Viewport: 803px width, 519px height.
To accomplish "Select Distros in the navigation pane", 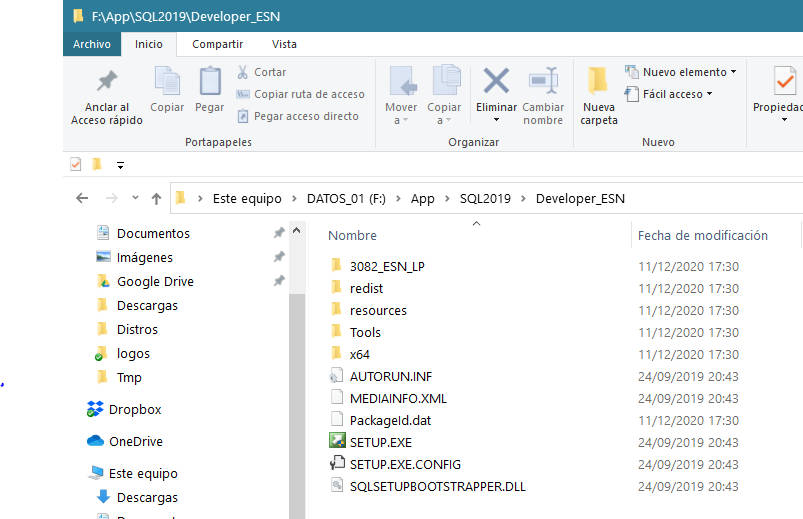I will point(137,330).
